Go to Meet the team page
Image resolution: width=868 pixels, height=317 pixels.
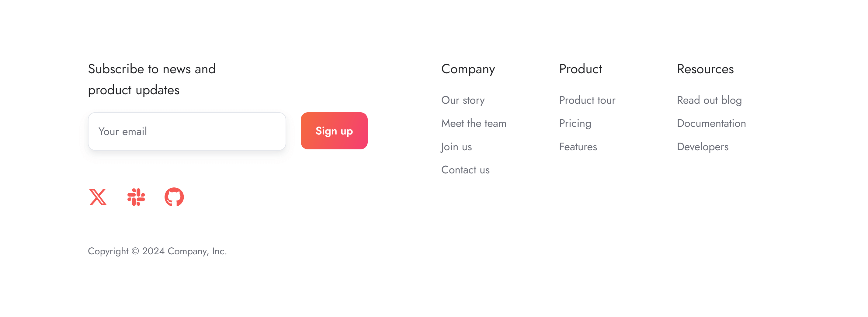pos(474,123)
